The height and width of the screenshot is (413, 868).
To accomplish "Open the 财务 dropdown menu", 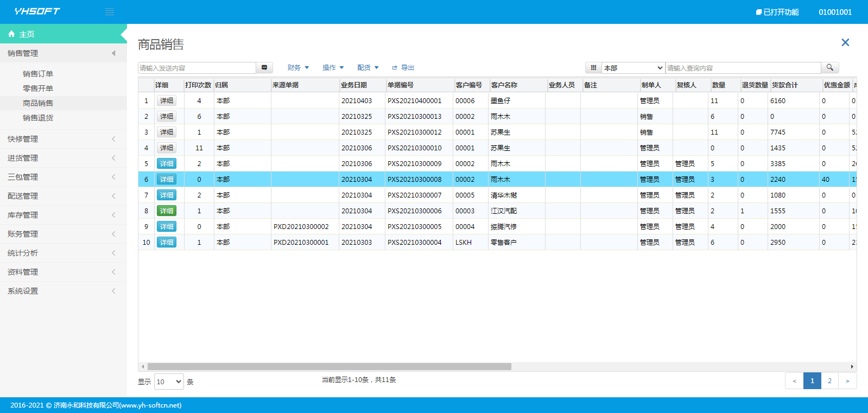I will click(298, 68).
